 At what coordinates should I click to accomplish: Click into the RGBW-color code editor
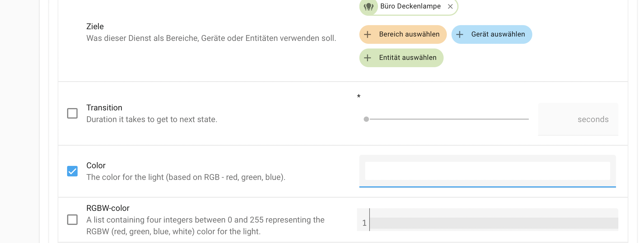[493, 223]
